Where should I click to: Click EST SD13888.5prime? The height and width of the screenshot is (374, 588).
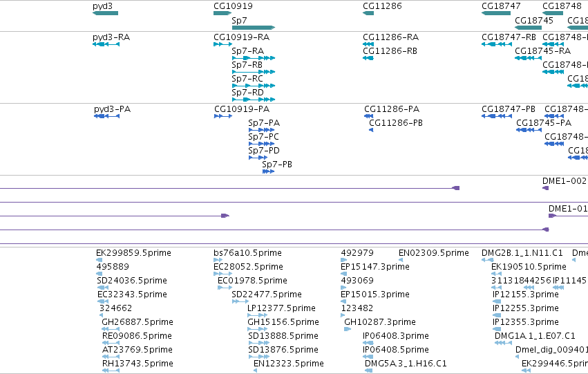click(258, 344)
